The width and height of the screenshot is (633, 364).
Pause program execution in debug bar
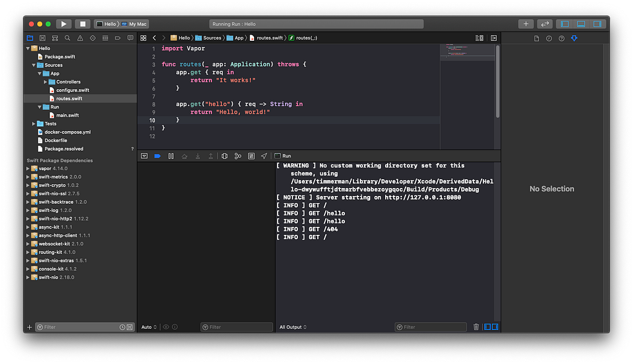point(171,156)
